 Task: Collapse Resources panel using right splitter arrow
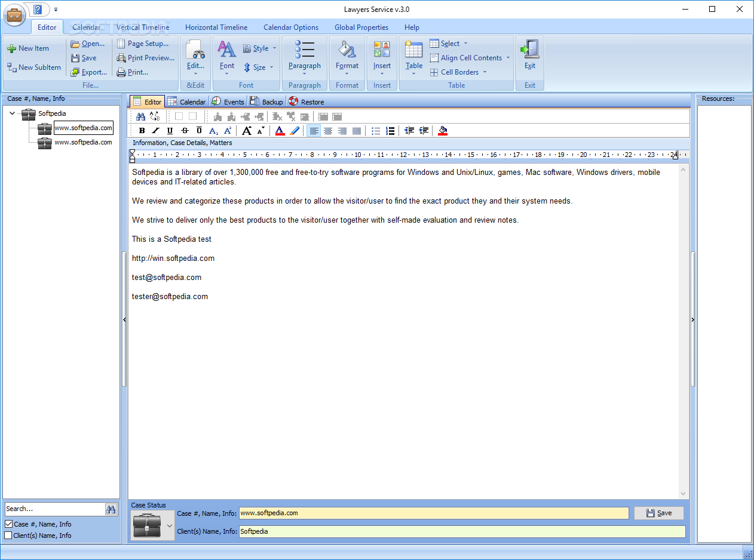[x=693, y=320]
